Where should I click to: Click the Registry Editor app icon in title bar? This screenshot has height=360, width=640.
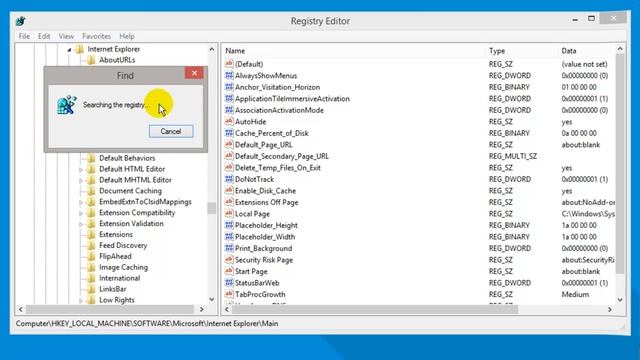click(21, 21)
